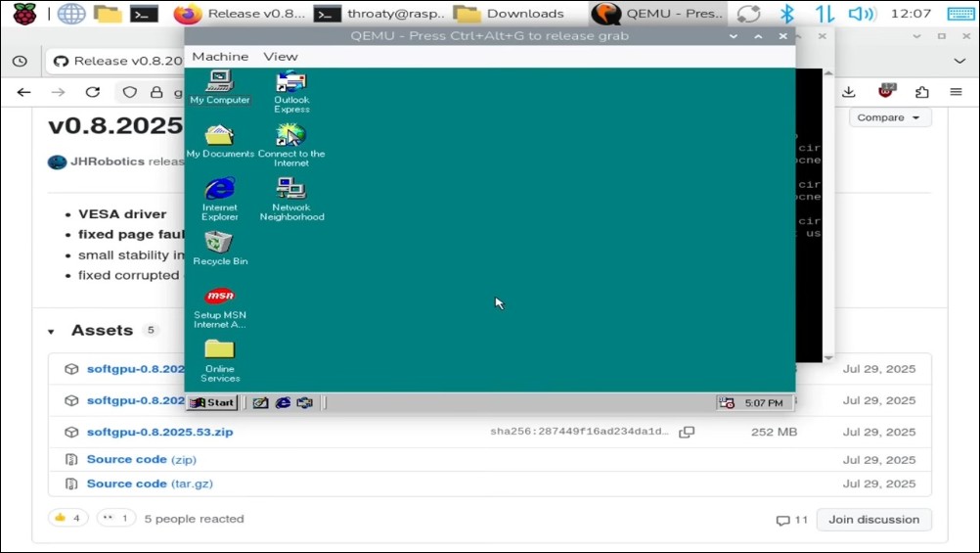The image size is (980, 553).
Task: Open the Bluetooth tray menu
Action: pyautogui.click(x=787, y=13)
